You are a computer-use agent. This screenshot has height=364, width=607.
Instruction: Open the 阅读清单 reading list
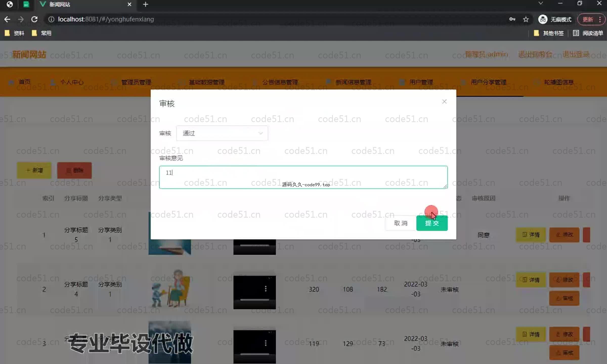point(588,33)
